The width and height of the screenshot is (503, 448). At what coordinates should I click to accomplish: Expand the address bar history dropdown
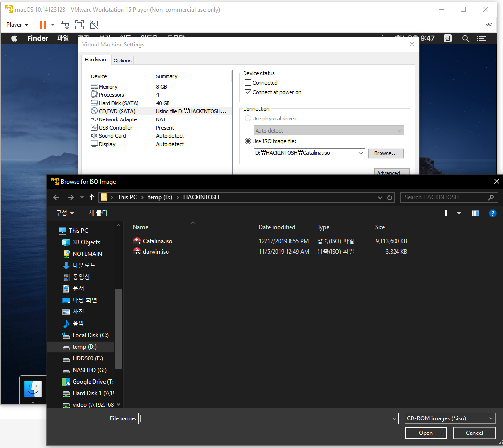pos(380,197)
